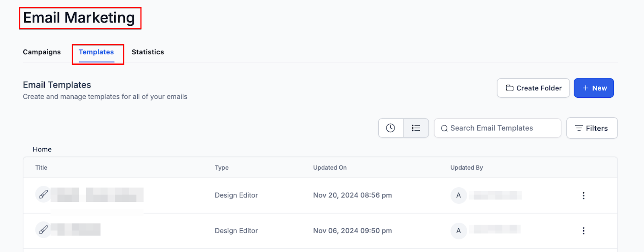Switch to the Statistics tab

pos(148,52)
